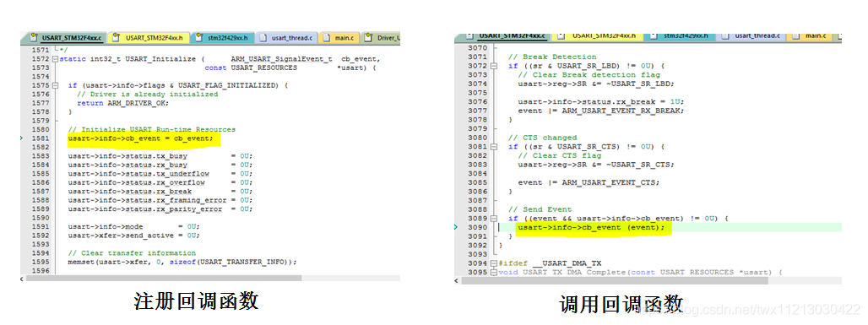Click the file icon on the USART_STM32F4xx.h tab above line 1571
The height and width of the screenshot is (325, 868).
[117, 38]
